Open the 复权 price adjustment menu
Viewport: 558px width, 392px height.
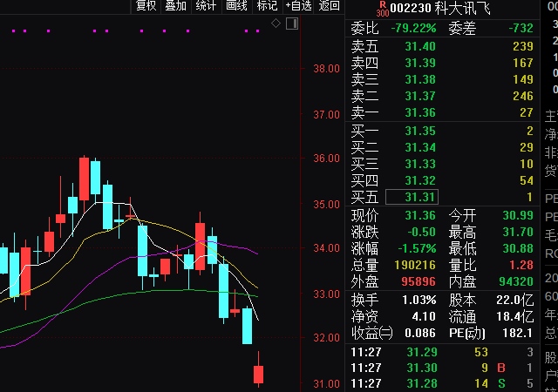146,6
